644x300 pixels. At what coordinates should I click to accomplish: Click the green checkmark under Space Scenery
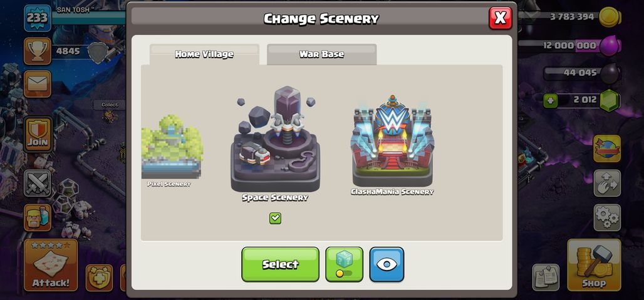[275, 219]
